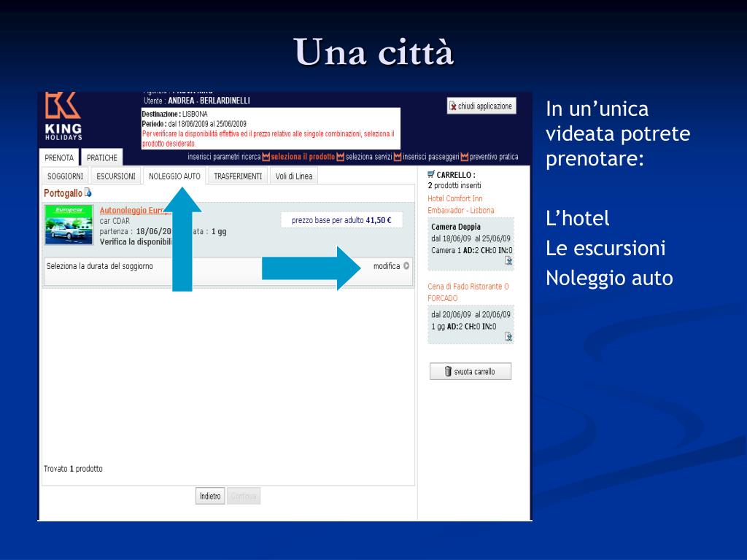The height and width of the screenshot is (560, 747).
Task: Remove Camera Doppia item from cart
Action: point(508,260)
